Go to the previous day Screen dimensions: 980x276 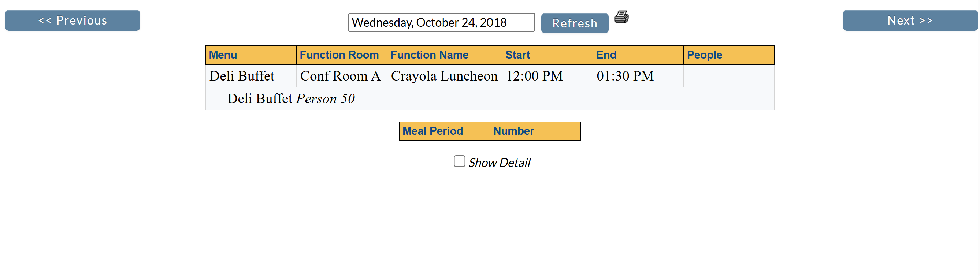point(73,20)
